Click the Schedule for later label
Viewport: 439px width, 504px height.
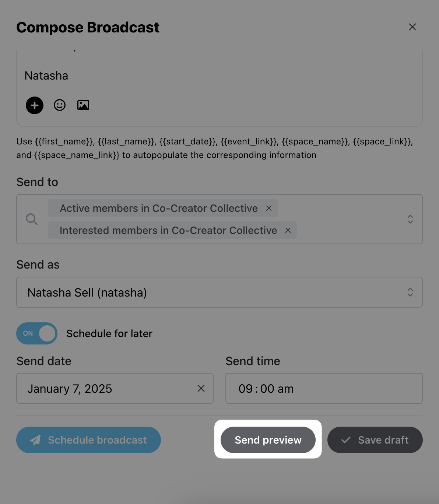(x=109, y=333)
